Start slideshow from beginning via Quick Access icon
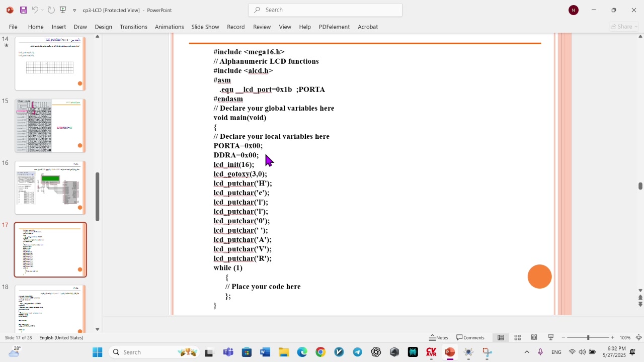 click(63, 10)
